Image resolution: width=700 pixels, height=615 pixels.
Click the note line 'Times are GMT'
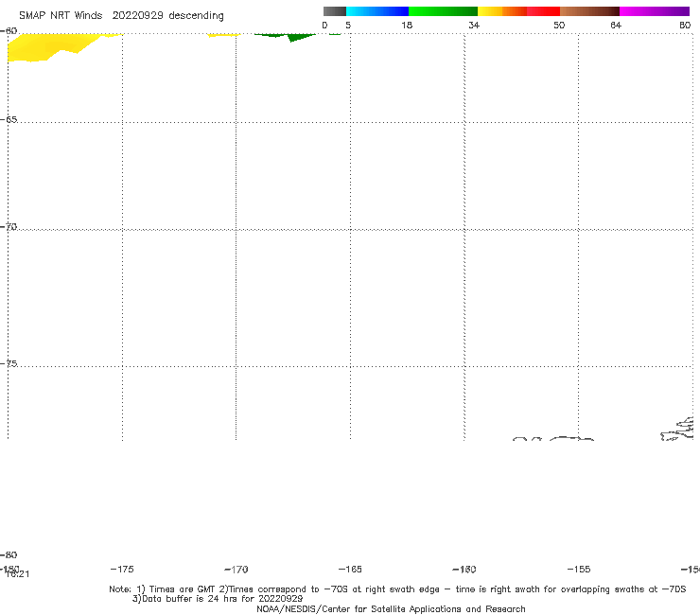pyautogui.click(x=183, y=589)
